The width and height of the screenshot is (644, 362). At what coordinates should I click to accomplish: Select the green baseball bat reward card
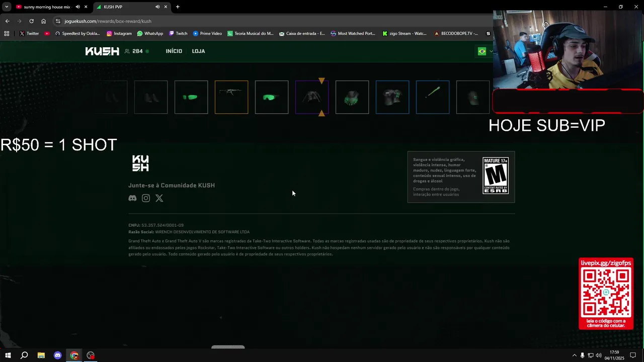pyautogui.click(x=433, y=97)
